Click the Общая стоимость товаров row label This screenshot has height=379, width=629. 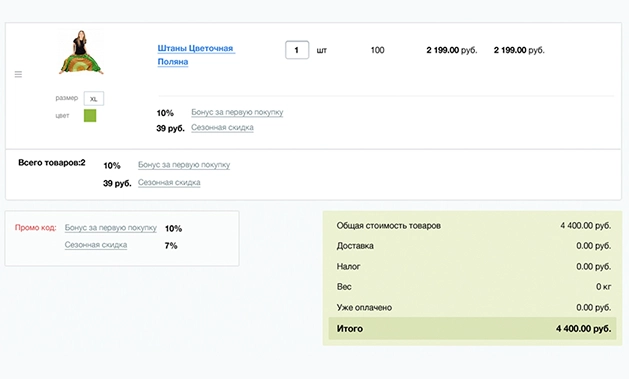[389, 226]
